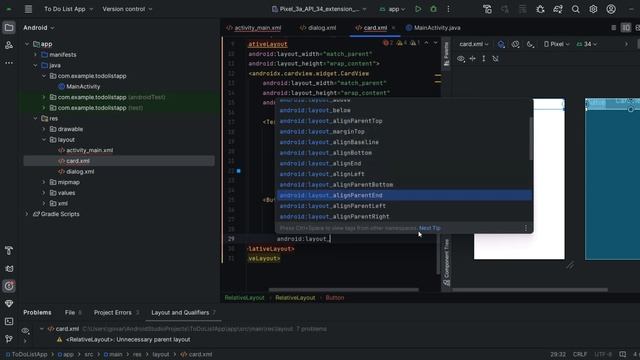Select Layout and Qualifiers problems tab

coord(183,312)
